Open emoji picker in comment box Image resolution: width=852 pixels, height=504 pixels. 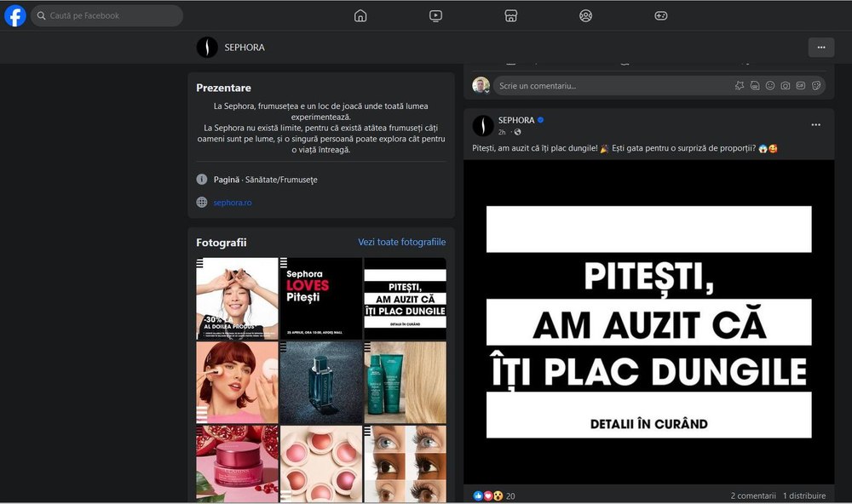tap(770, 86)
